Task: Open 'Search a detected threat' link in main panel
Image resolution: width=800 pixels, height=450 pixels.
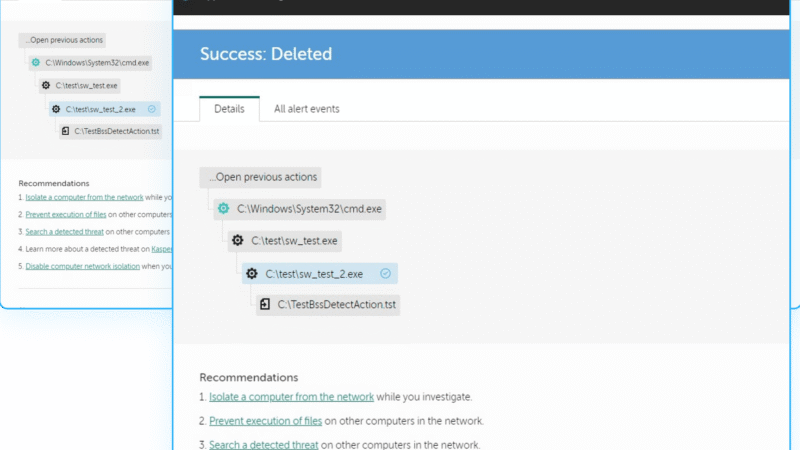Action: [263, 444]
